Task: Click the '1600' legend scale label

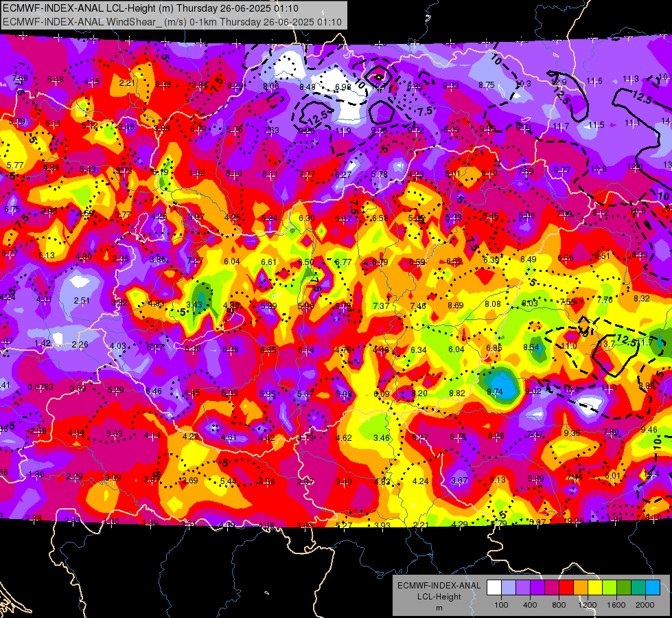Action: point(616,605)
